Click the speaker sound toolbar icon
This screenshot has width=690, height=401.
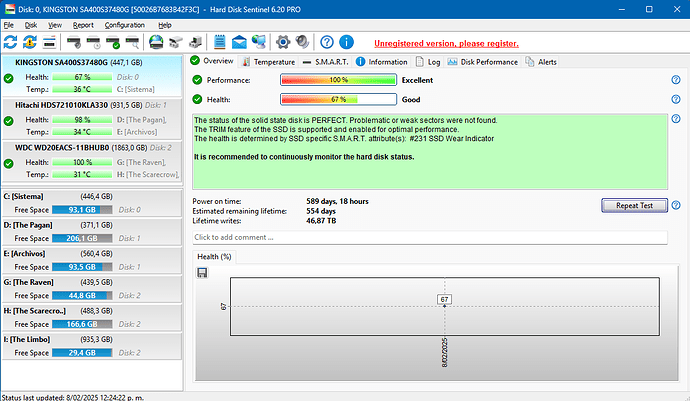pos(302,42)
